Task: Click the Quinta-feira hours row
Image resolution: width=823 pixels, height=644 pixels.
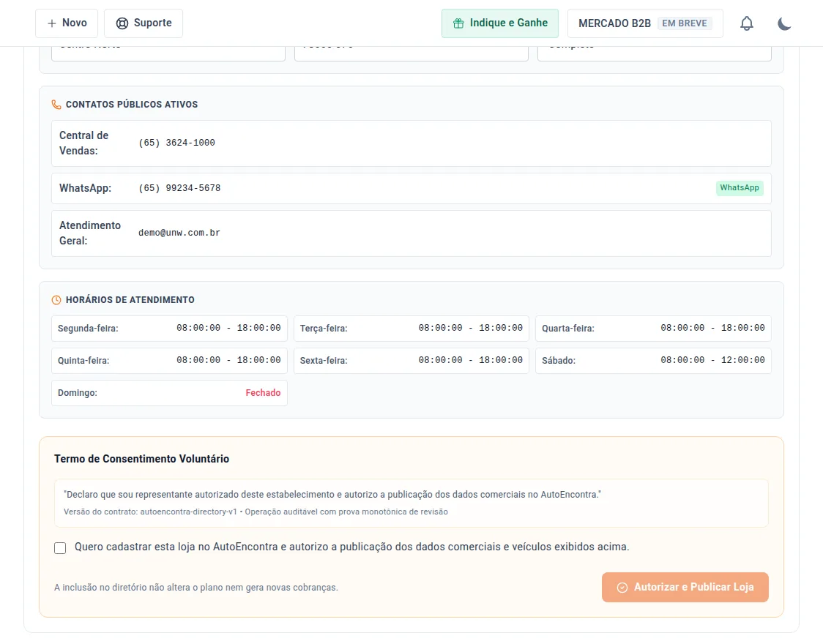Action: (x=170, y=361)
